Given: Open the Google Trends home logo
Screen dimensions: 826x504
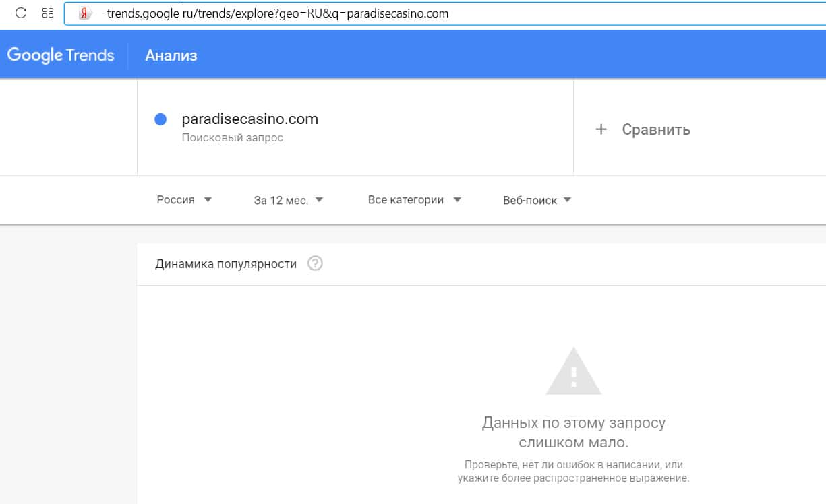Looking at the screenshot, I should tap(61, 55).
